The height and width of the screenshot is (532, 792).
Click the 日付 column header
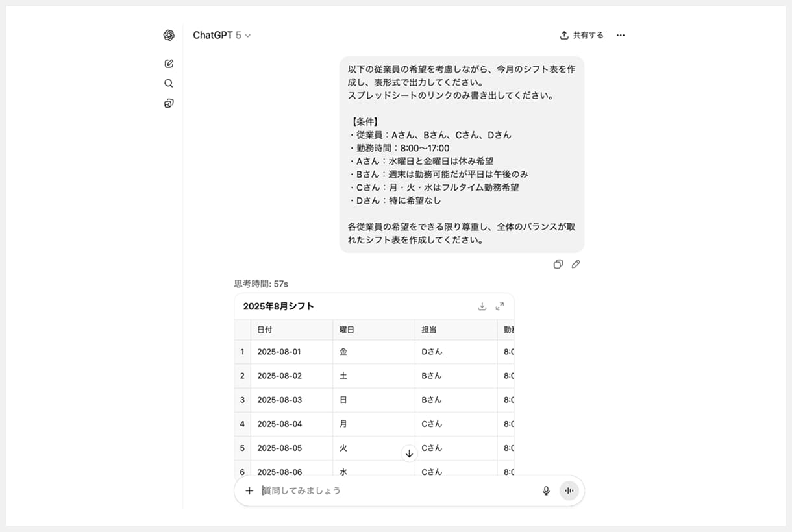click(x=265, y=330)
